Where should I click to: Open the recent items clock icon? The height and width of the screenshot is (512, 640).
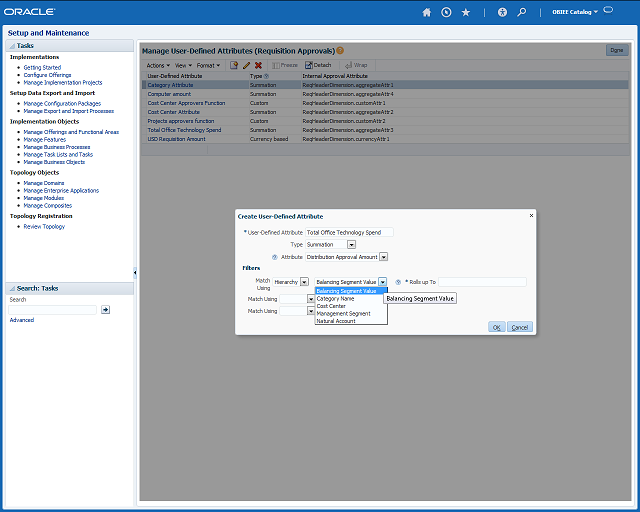click(446, 12)
